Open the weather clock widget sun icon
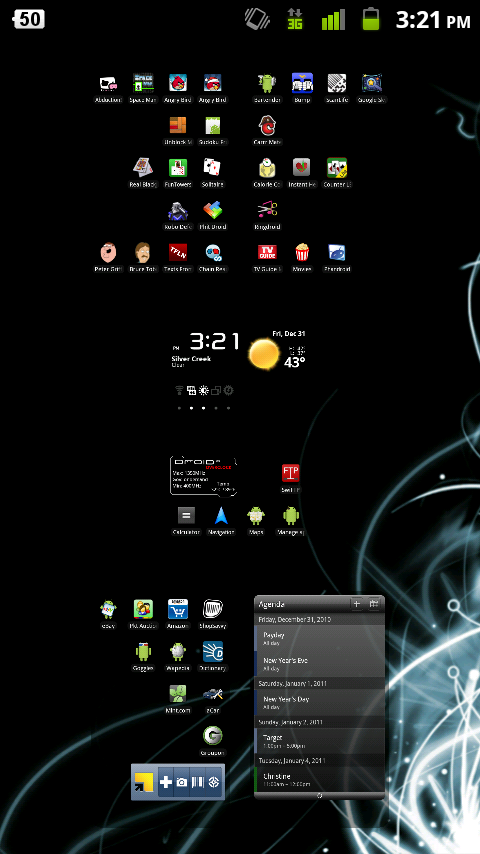 click(x=264, y=354)
